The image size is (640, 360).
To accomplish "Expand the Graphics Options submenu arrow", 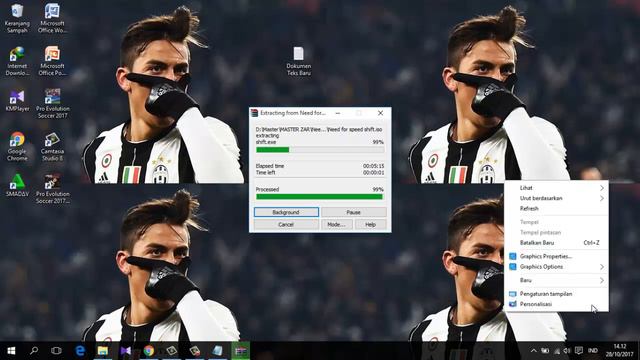I will tap(602, 267).
